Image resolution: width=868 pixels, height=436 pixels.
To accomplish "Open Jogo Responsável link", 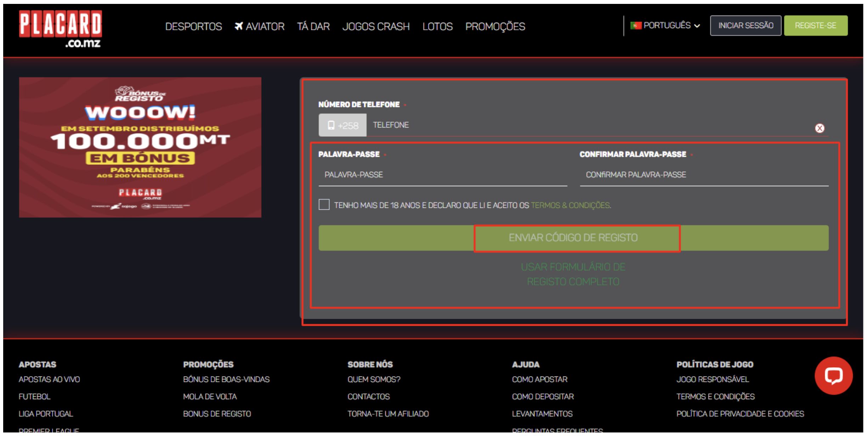I will tap(713, 380).
